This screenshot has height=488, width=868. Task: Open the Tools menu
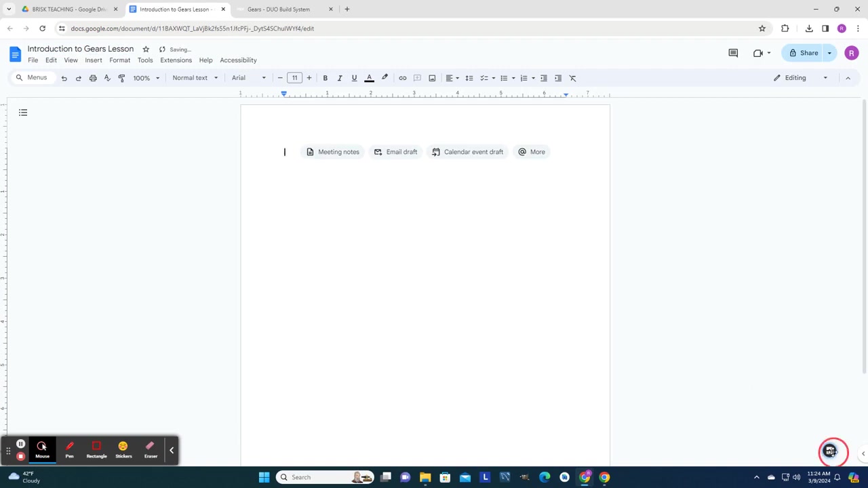tap(145, 60)
